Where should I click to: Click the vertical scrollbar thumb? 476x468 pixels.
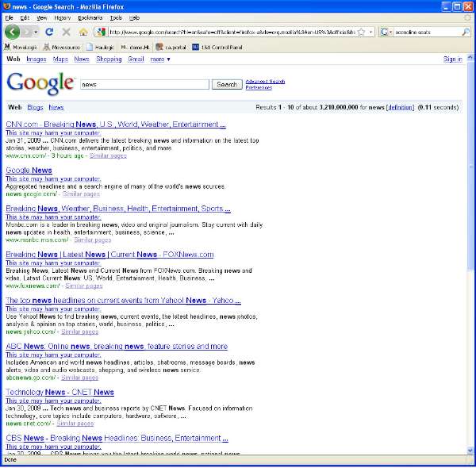pos(470,166)
